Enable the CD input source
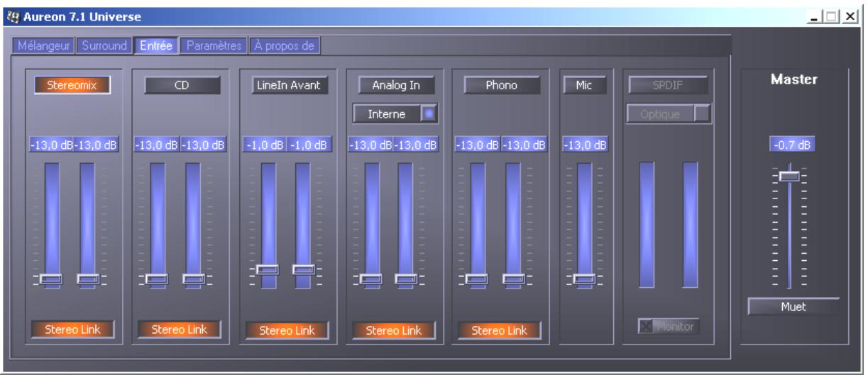This screenshot has height=375, width=868. (x=182, y=86)
